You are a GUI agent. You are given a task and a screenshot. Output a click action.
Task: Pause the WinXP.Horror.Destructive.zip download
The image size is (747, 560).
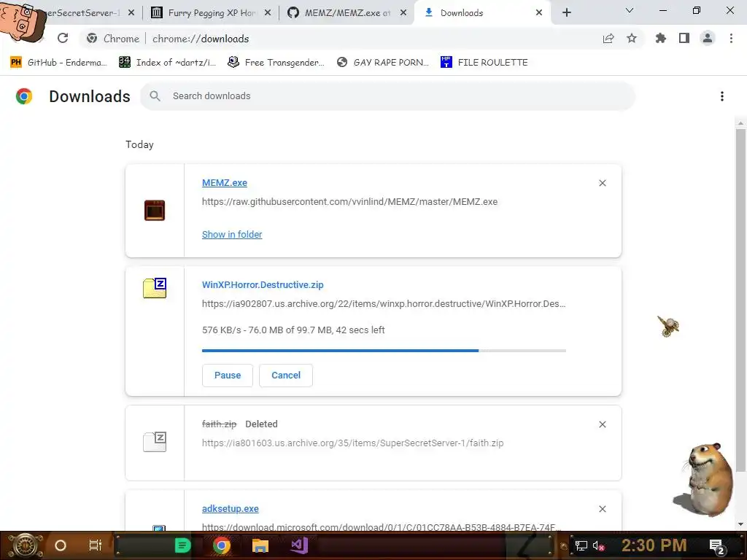[x=228, y=376]
